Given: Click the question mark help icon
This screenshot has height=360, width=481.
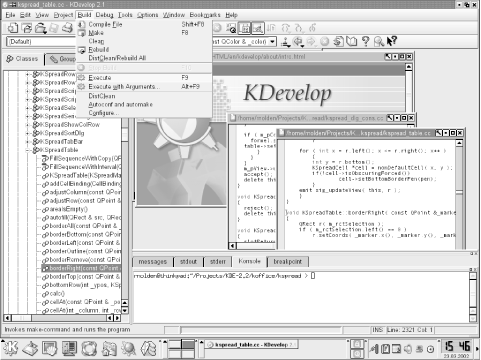Looking at the screenshot, I should (x=366, y=41).
